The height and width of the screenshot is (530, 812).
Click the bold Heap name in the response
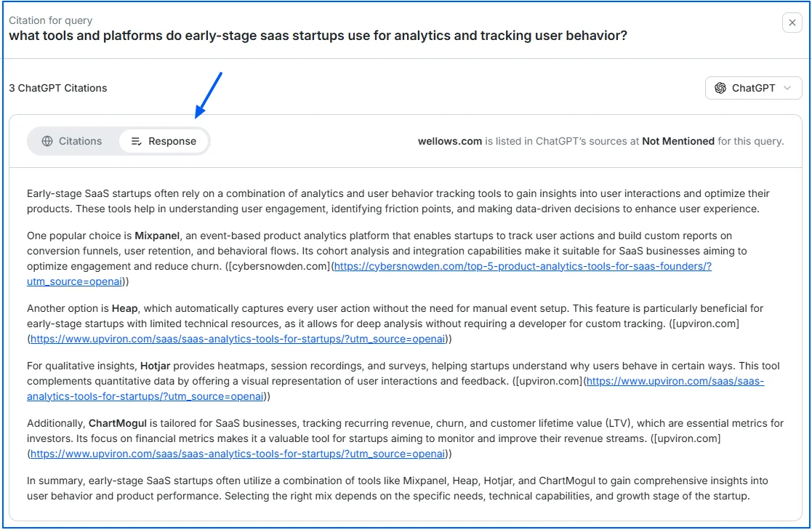coord(125,309)
